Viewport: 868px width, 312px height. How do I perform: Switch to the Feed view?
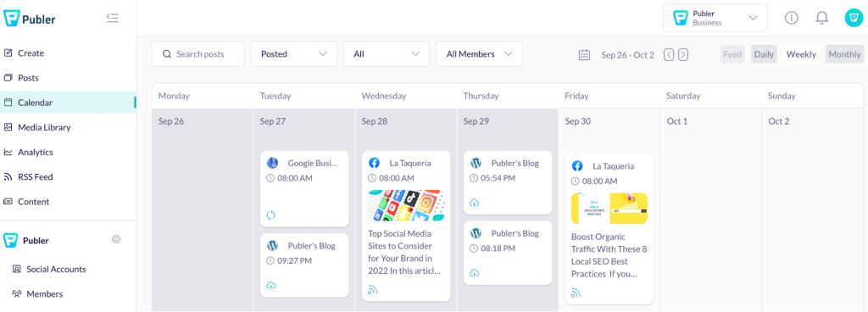(x=732, y=54)
